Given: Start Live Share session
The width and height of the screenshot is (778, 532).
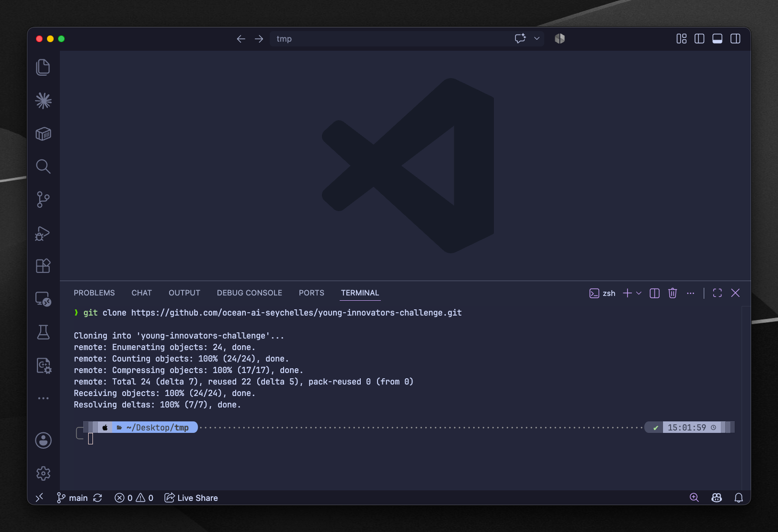Looking at the screenshot, I should [x=191, y=498].
